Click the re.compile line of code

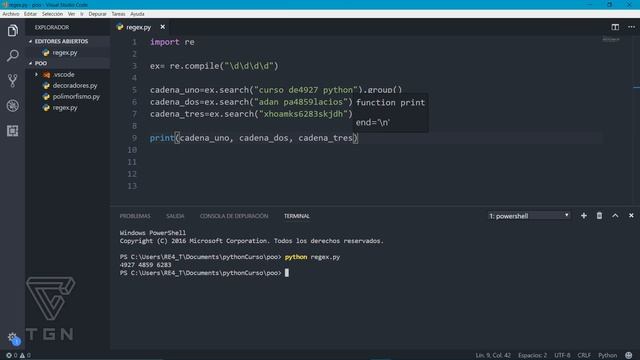click(x=214, y=66)
